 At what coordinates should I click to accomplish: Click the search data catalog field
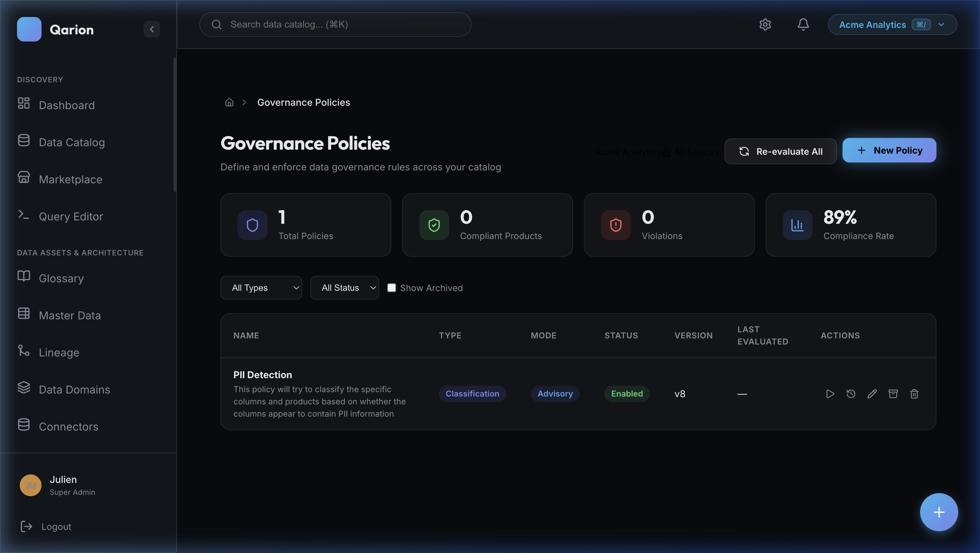pos(335,24)
